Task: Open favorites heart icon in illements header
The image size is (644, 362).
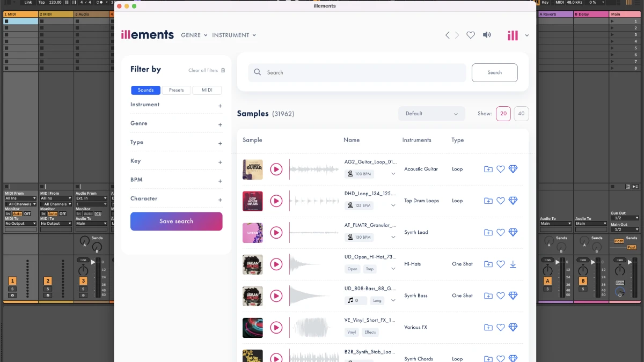Action: [471, 35]
